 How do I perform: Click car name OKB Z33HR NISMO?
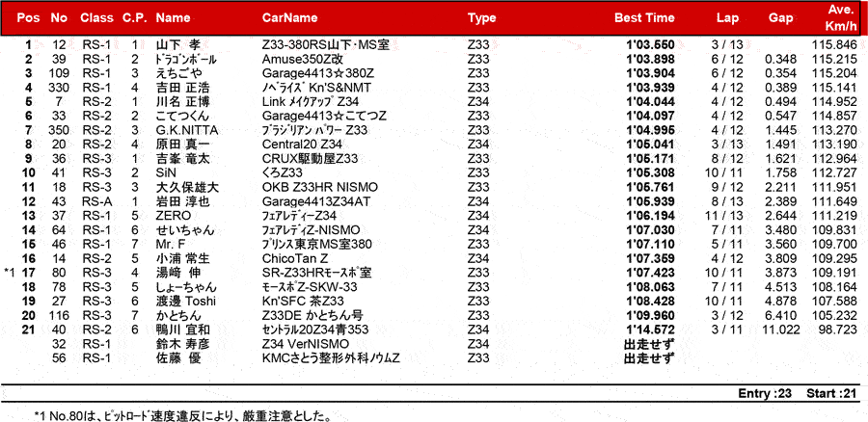click(x=315, y=187)
